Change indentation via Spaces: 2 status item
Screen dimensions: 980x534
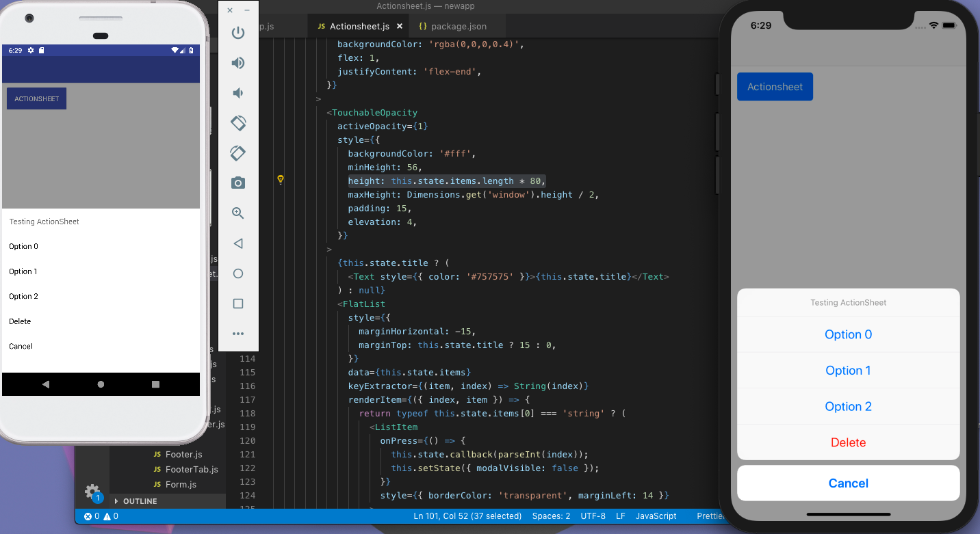(x=551, y=516)
